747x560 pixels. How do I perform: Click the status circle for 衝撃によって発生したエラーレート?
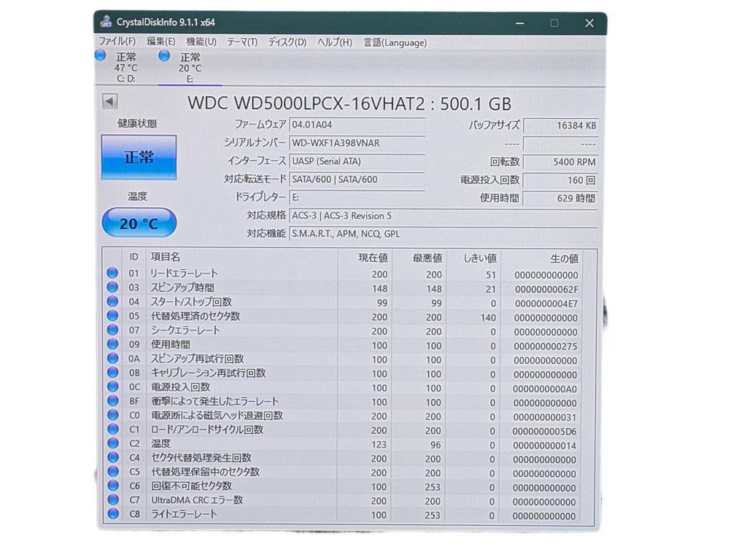click(112, 400)
